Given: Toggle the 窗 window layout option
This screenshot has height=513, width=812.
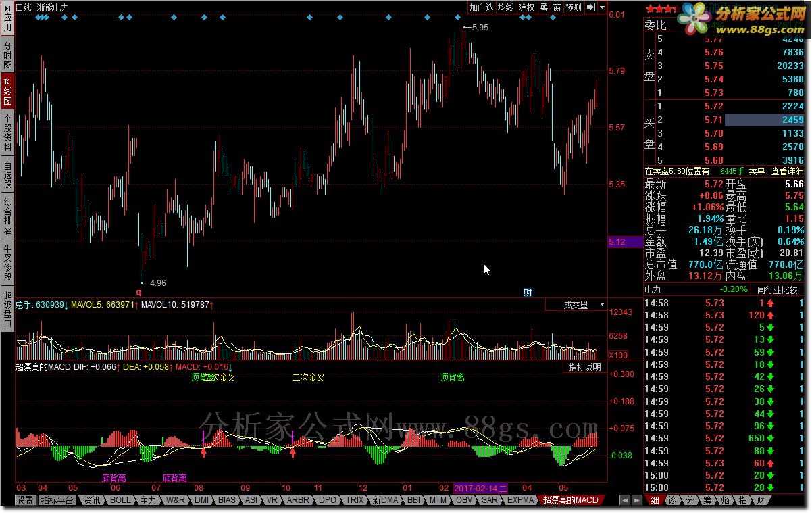Looking at the screenshot, I should pos(557,7).
